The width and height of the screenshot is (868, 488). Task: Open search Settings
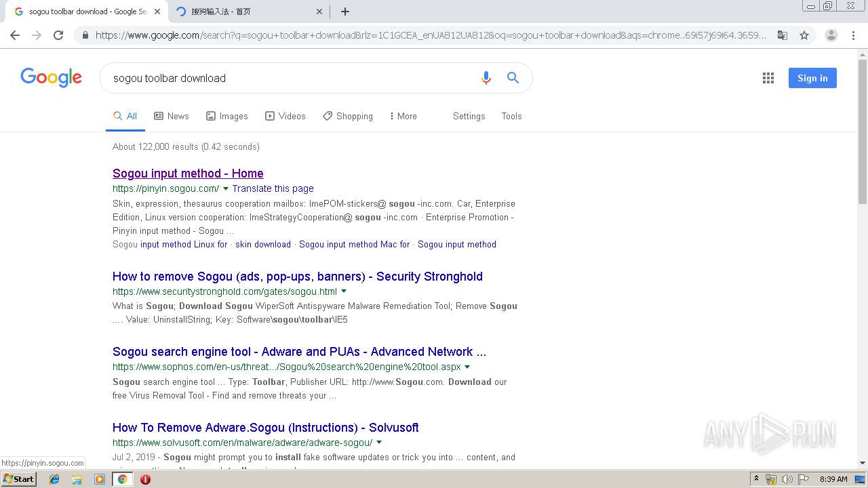(x=469, y=116)
